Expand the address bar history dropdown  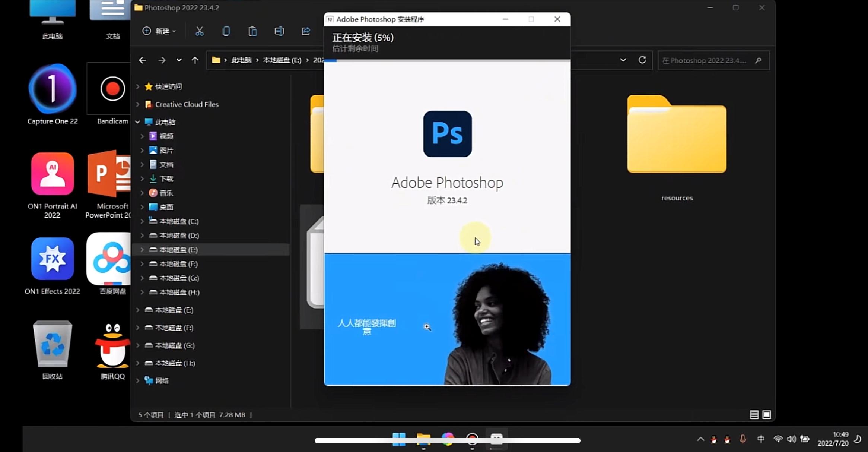(623, 60)
